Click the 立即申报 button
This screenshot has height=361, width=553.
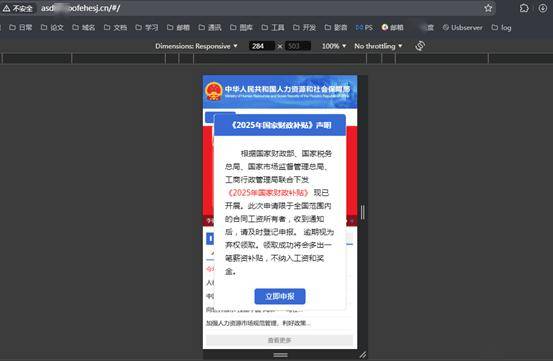[280, 296]
